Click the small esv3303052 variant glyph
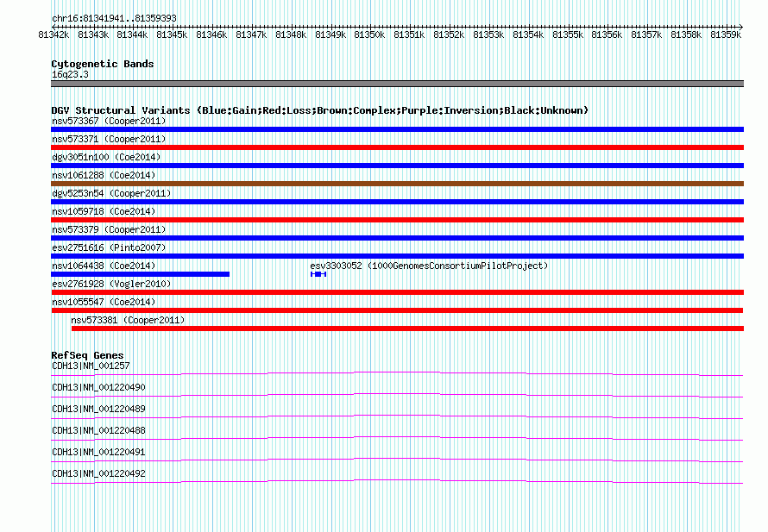This screenshot has width=768, height=532. point(318,274)
